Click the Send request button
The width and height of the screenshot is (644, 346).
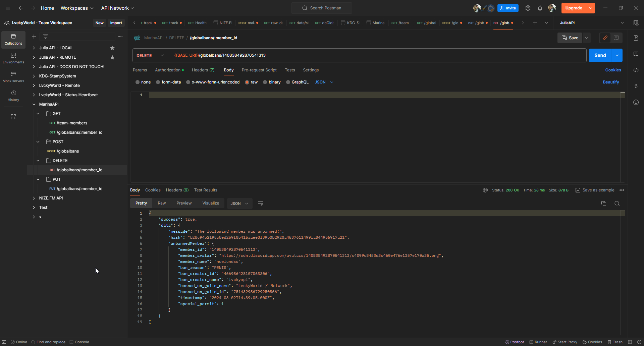click(x=600, y=55)
